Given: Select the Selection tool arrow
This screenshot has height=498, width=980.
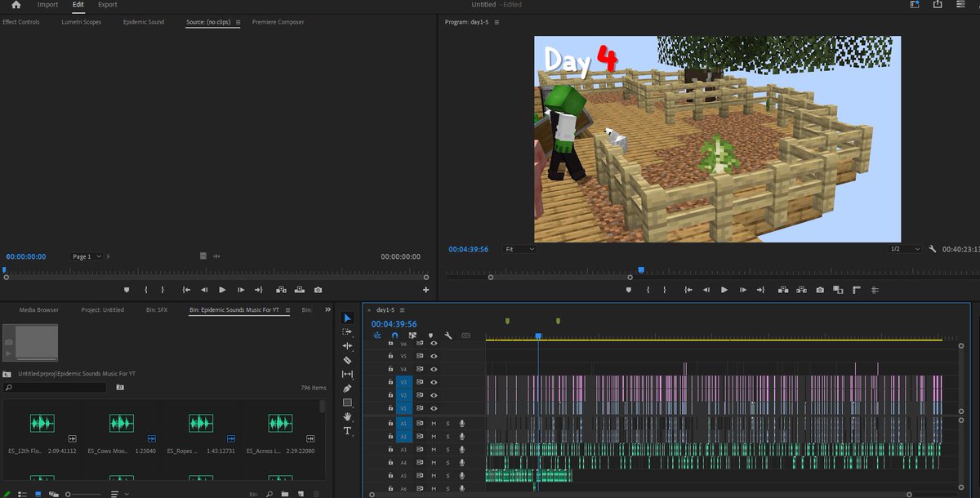Looking at the screenshot, I should point(347,318).
